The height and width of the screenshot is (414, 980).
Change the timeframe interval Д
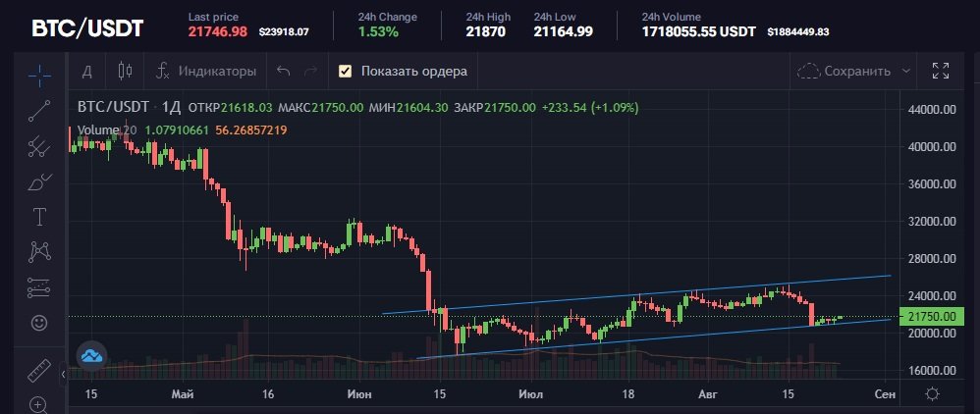click(86, 72)
